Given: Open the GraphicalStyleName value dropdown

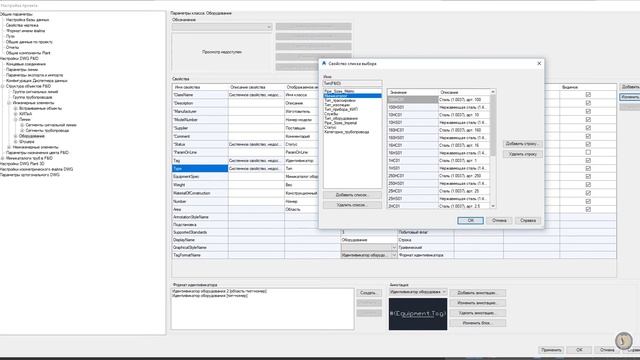Looking at the screenshot, I should [x=394, y=247].
